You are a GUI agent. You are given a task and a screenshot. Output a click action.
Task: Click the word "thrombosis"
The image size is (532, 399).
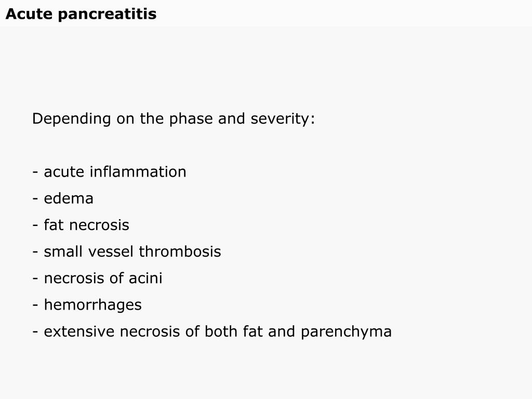coord(180,251)
